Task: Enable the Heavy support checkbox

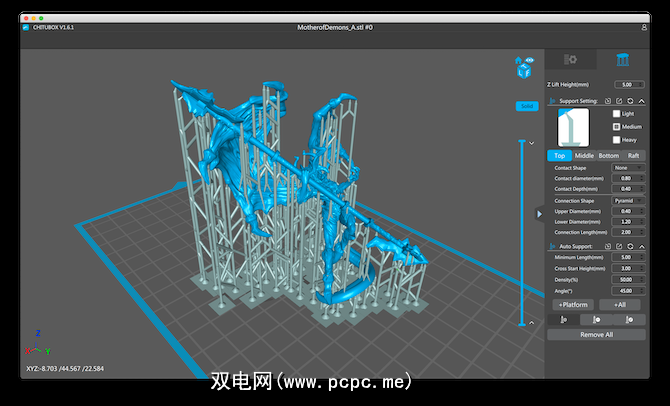Action: [x=616, y=140]
